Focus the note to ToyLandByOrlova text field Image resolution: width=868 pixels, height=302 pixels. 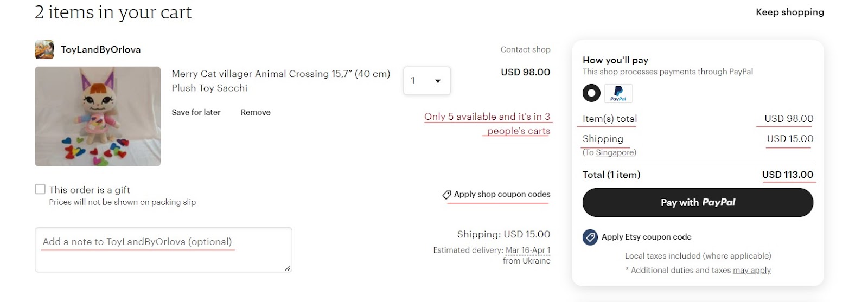click(163, 249)
